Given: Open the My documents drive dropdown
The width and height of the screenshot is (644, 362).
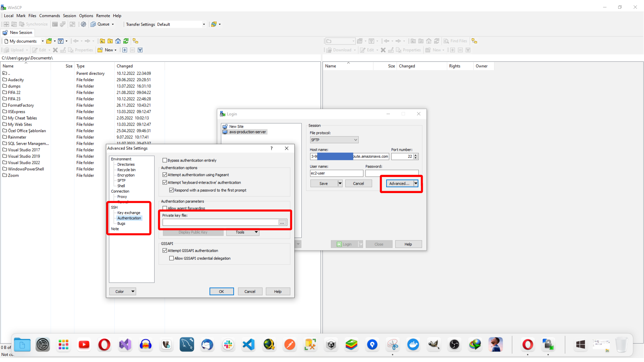Looking at the screenshot, I should [43, 41].
